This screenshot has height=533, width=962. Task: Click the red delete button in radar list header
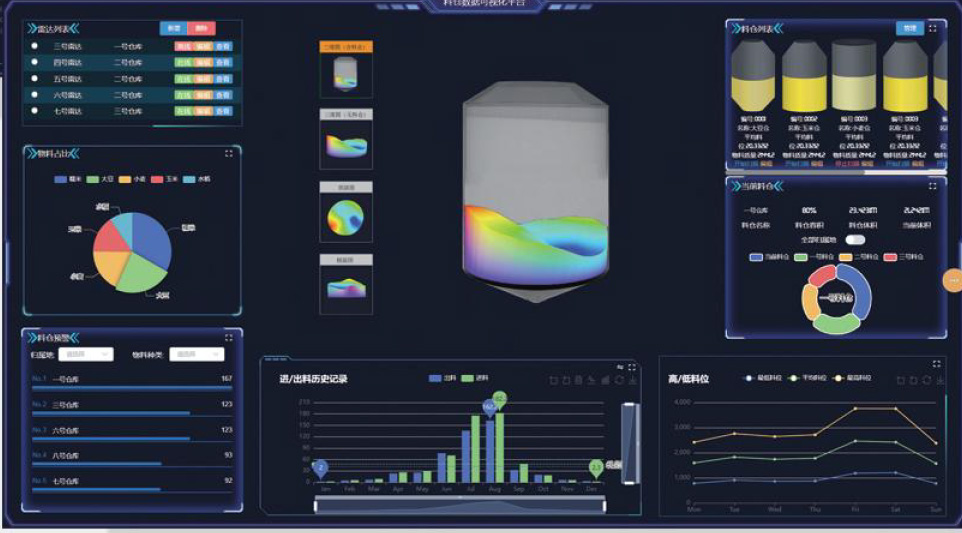(x=200, y=29)
